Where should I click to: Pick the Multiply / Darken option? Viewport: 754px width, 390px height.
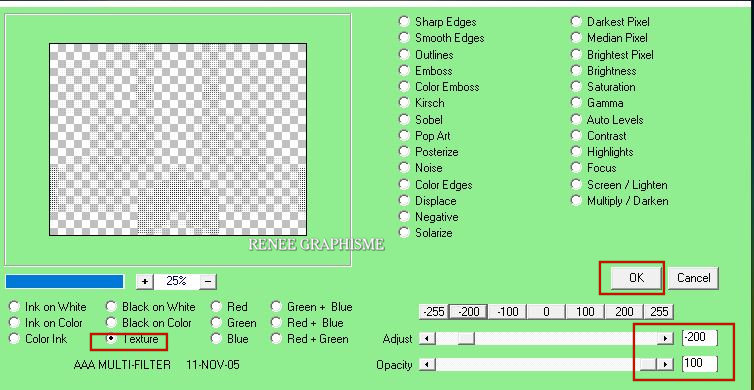pos(619,201)
